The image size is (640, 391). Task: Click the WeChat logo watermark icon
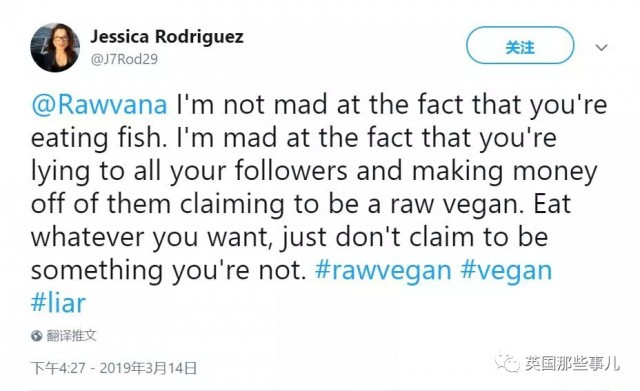[x=507, y=363]
